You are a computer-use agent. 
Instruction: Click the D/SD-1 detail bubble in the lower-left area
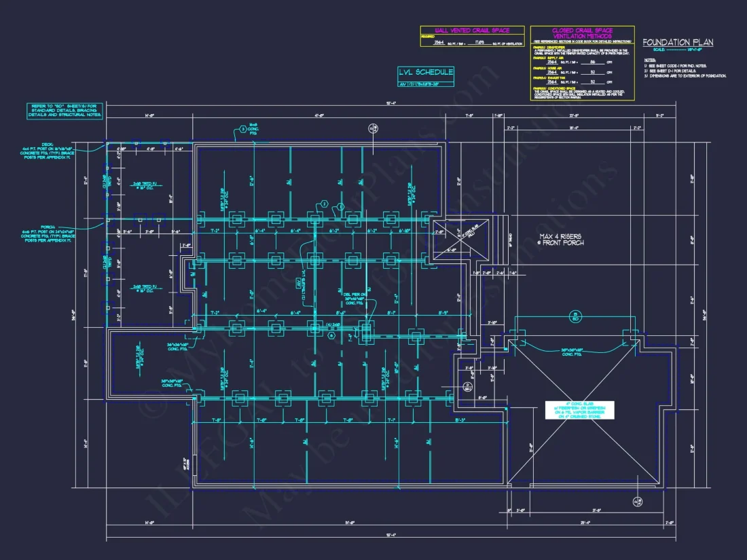[468, 387]
